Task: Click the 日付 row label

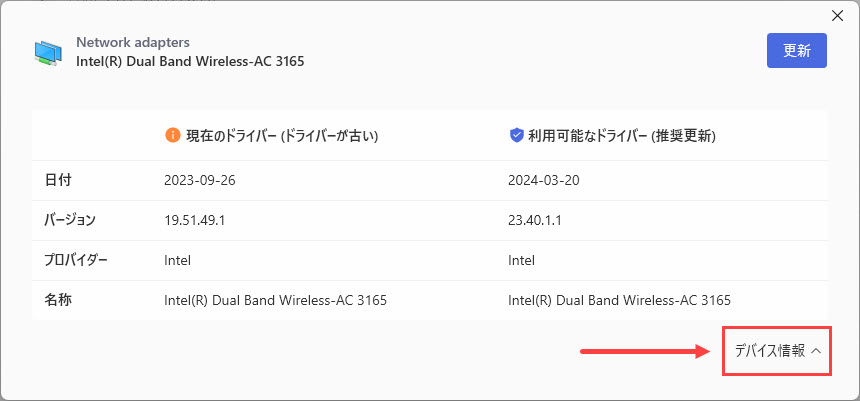Action: point(58,180)
